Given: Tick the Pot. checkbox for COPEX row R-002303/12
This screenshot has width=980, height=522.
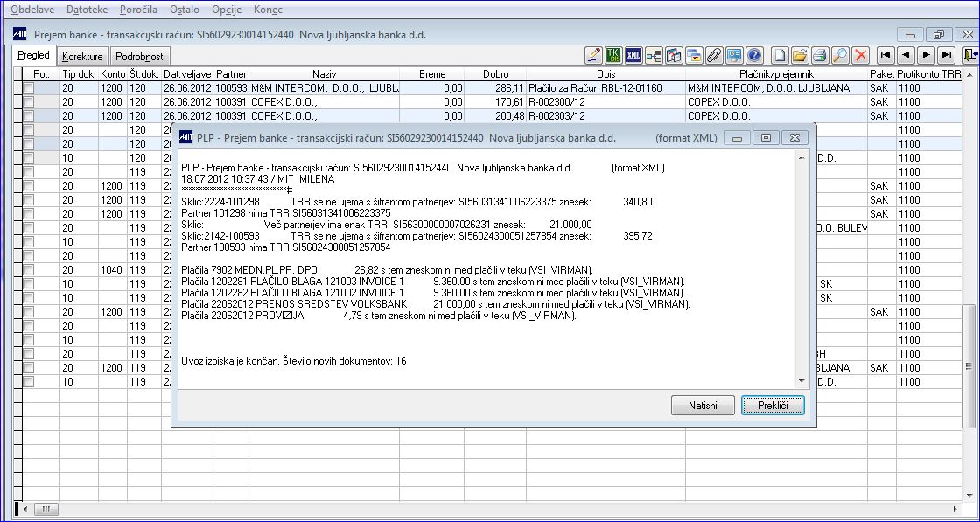Looking at the screenshot, I should coord(29,116).
